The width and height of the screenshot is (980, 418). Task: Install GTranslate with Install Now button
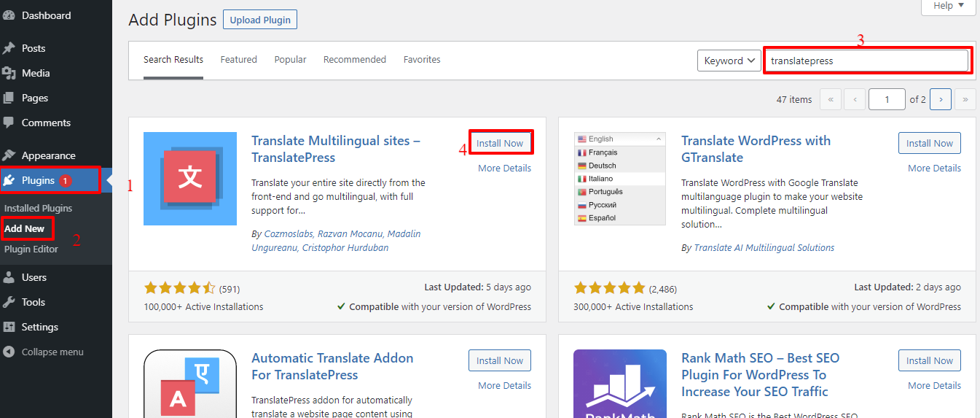click(930, 143)
